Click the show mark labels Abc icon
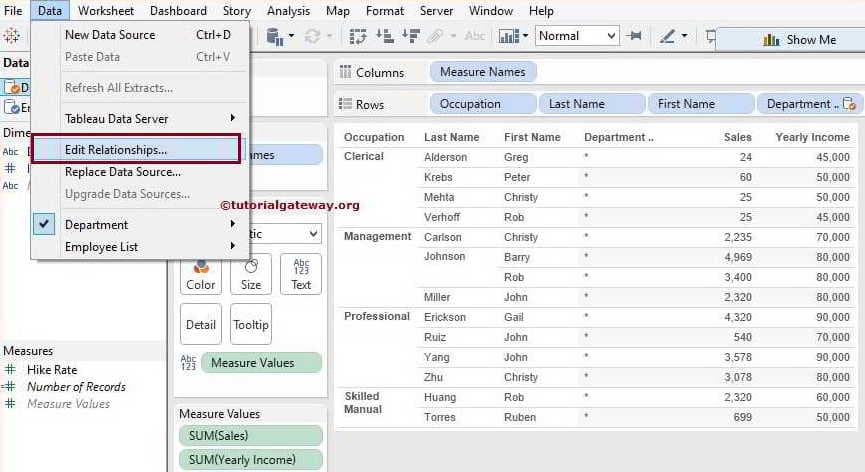 474,36
